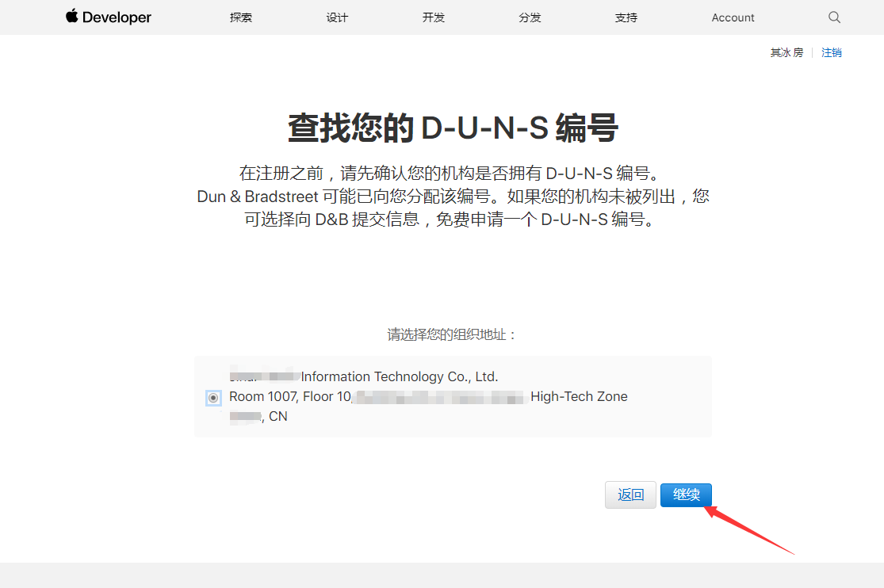Click the CN country line in address
Image resolution: width=884 pixels, height=588 pixels.
pos(277,416)
